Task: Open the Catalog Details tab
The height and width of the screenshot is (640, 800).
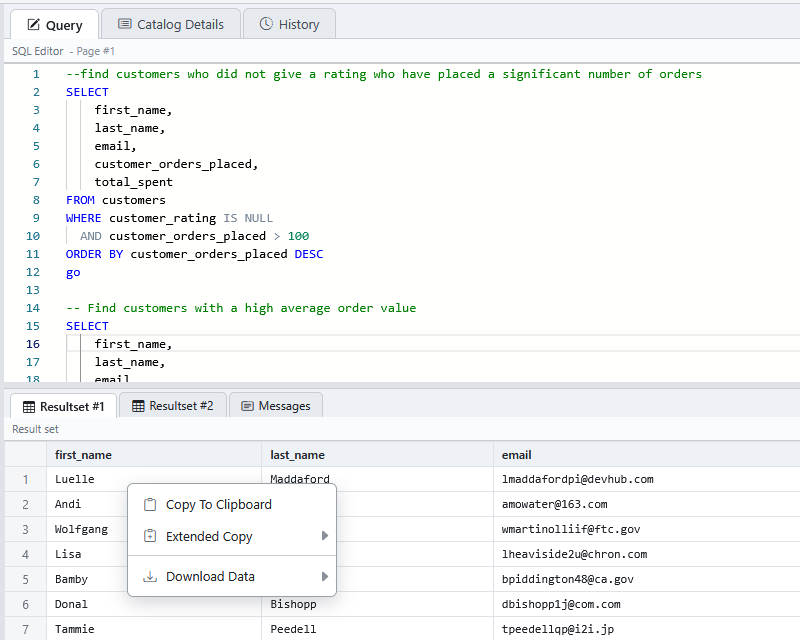Action: coord(171,24)
